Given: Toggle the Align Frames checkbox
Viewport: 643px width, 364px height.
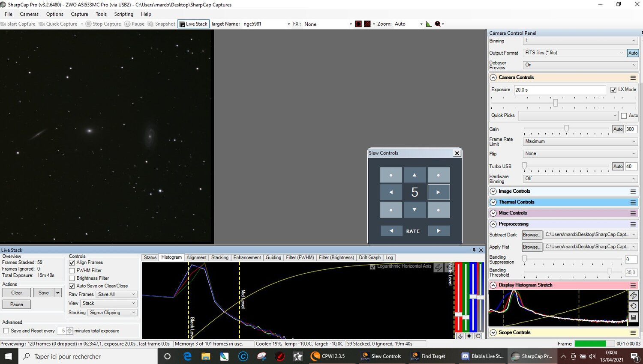Looking at the screenshot, I should tap(72, 263).
